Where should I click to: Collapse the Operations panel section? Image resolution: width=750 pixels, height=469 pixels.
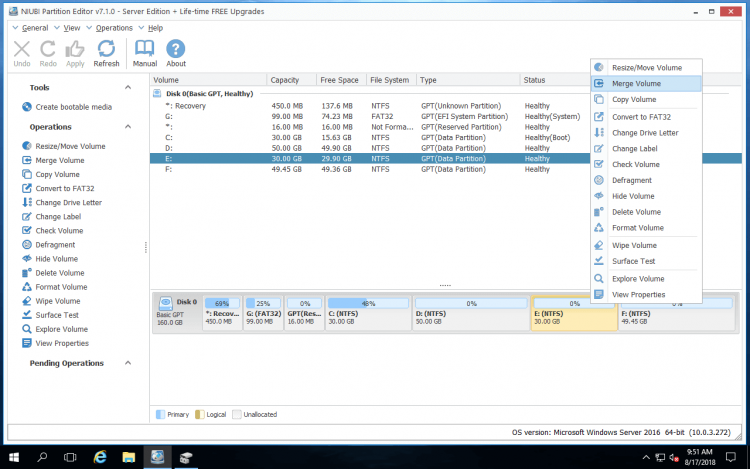[128, 127]
